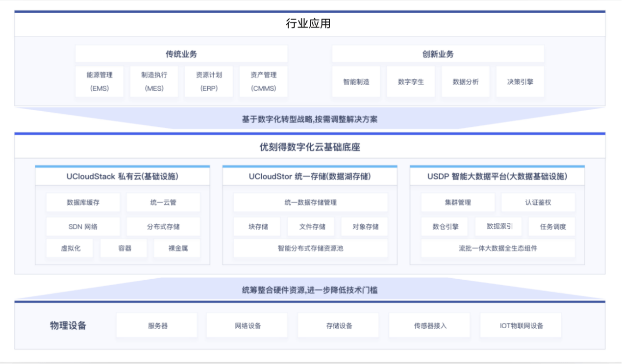The image size is (622, 364).
Task: Select the 存储设备 box
Action: click(338, 325)
